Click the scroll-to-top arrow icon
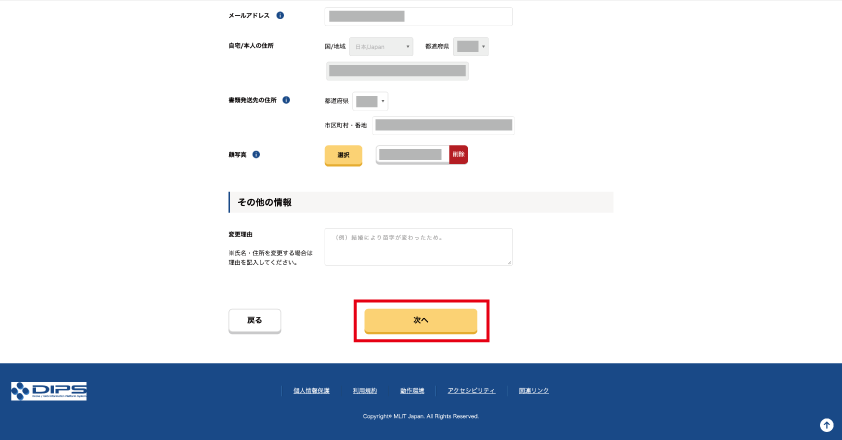The height and width of the screenshot is (440, 842). [826, 425]
